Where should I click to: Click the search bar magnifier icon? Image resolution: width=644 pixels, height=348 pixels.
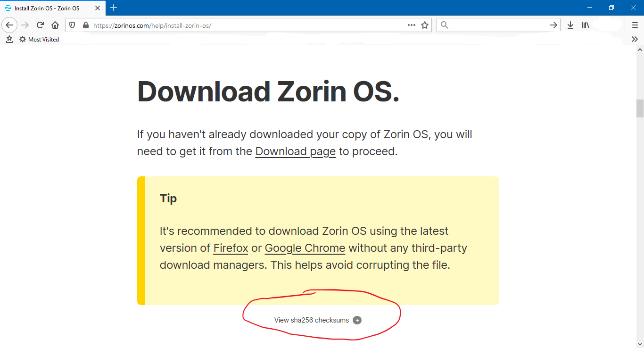pyautogui.click(x=445, y=25)
